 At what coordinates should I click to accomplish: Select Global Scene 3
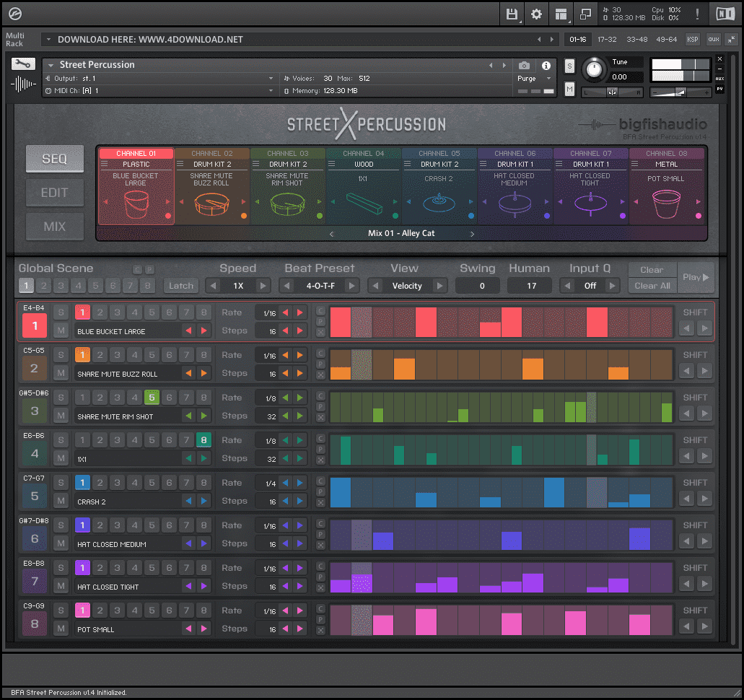[61, 286]
